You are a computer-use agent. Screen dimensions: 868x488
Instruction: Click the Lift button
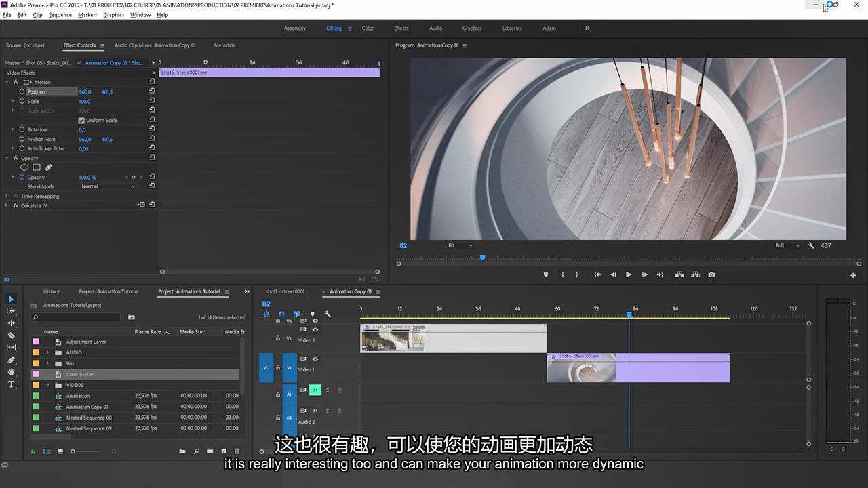pyautogui.click(x=679, y=274)
